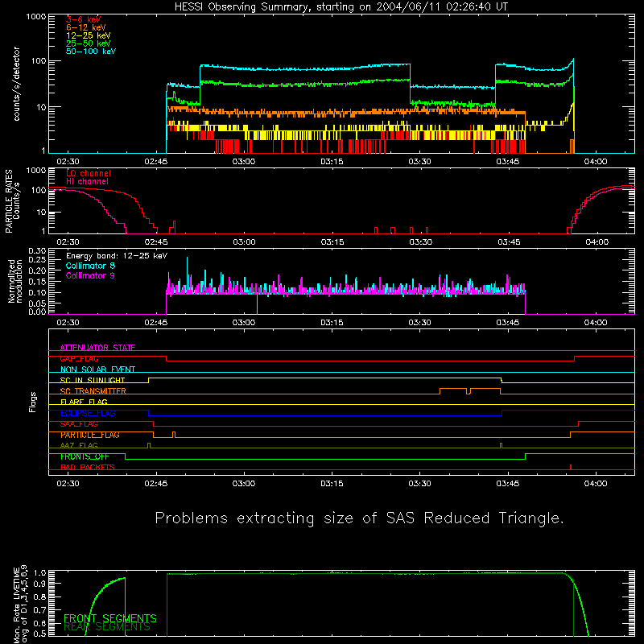Select the FRONT SEGMENTS legend label
The image size is (644, 644).
click(110, 618)
